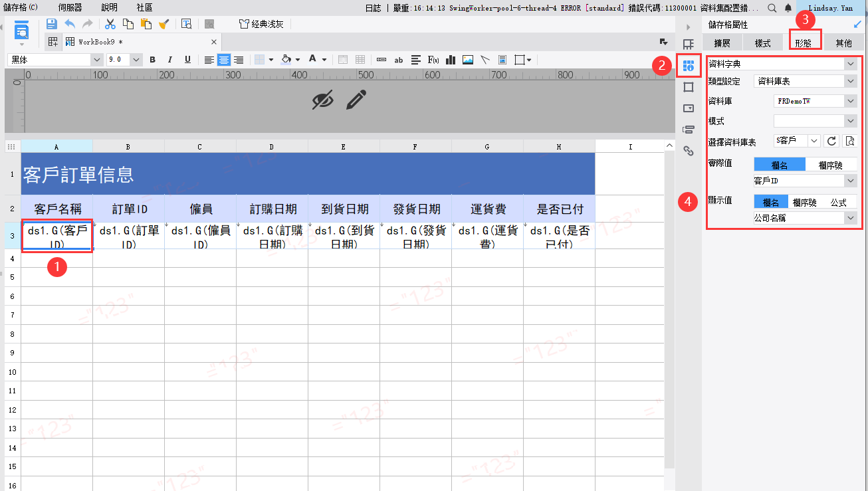Center-align the cell text

click(224, 60)
